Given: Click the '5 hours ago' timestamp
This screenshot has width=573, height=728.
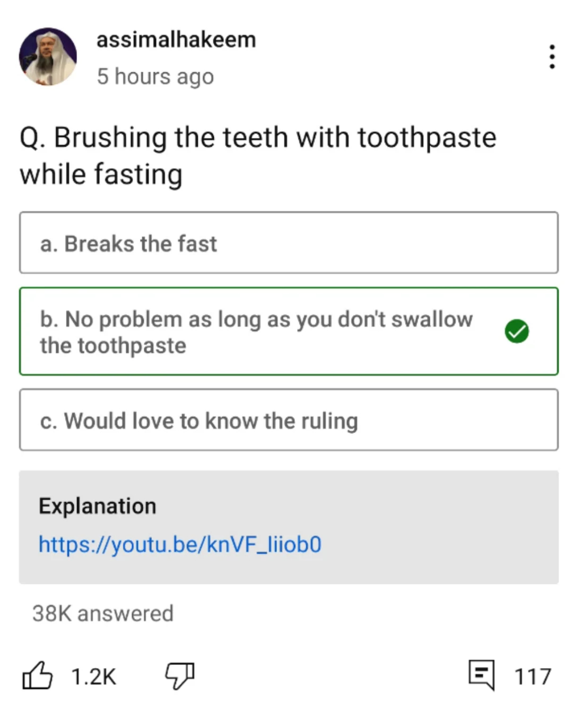Looking at the screenshot, I should pos(155,76).
